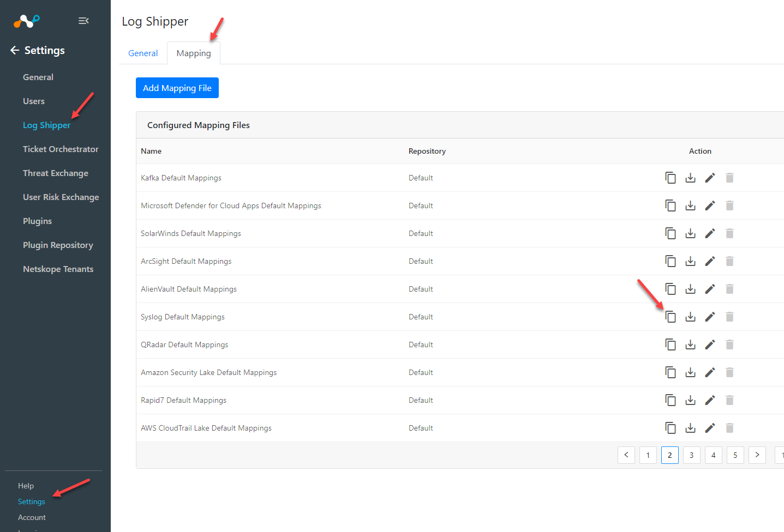Download the SolarWinds Default Mappings file
The image size is (784, 532).
[x=690, y=233]
